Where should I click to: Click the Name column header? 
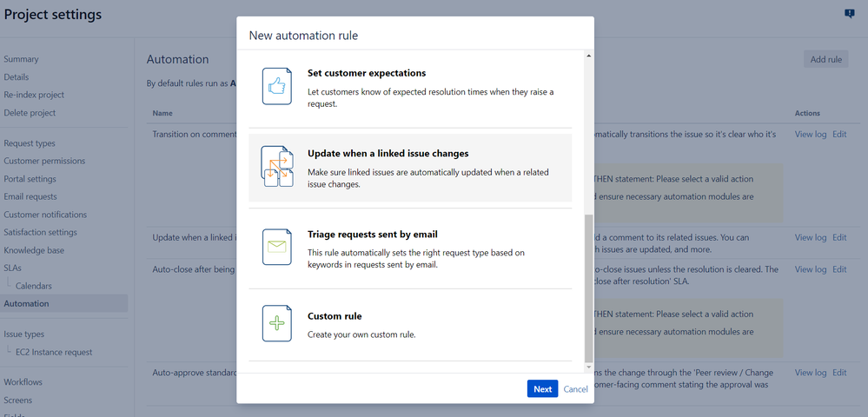pos(162,113)
